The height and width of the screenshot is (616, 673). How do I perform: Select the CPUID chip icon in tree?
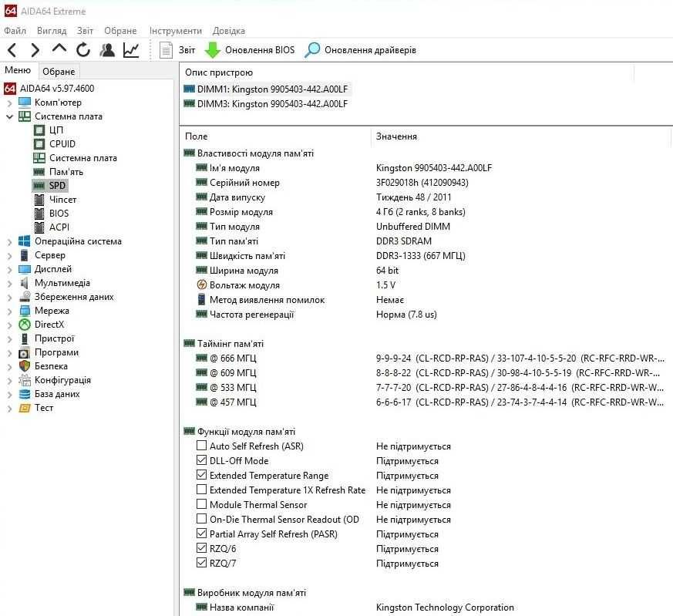[39, 144]
